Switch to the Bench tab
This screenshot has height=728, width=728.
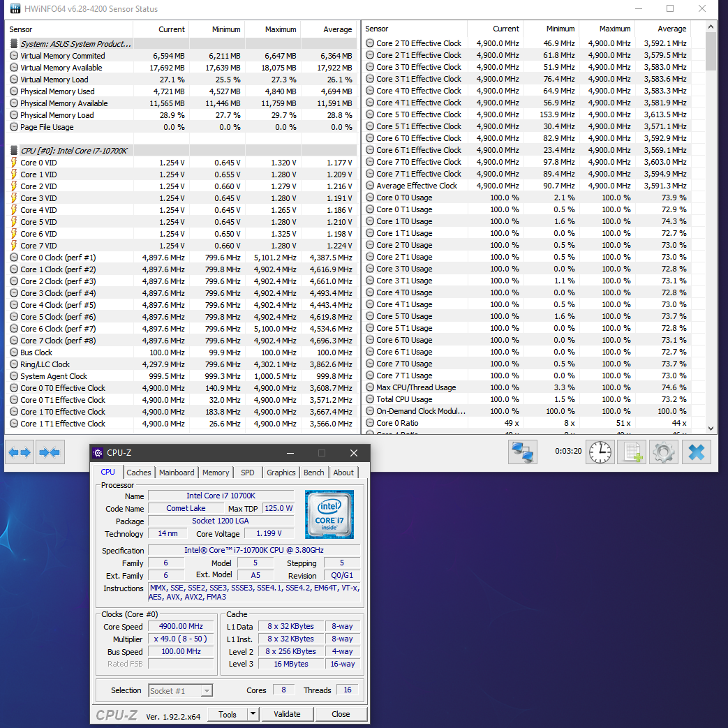(x=314, y=472)
